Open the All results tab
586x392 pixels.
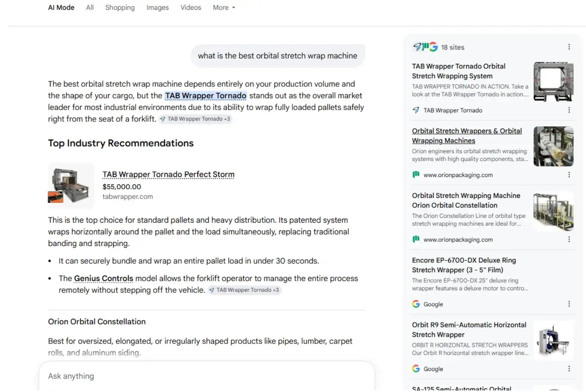[x=90, y=8]
